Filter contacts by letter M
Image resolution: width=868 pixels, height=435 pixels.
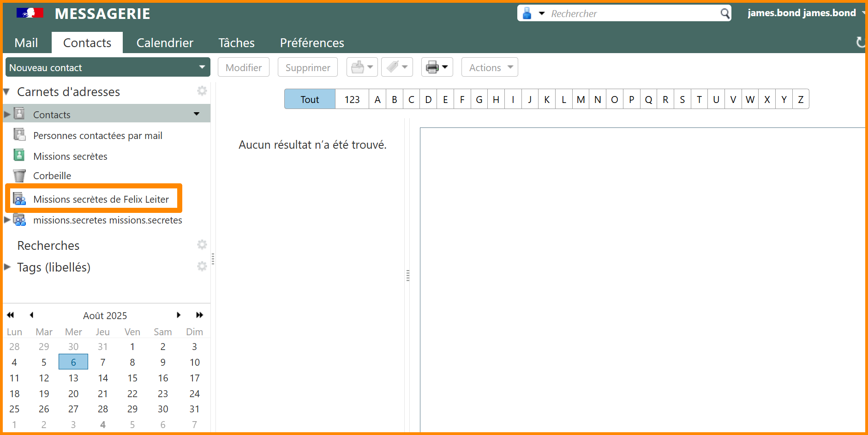click(x=581, y=99)
